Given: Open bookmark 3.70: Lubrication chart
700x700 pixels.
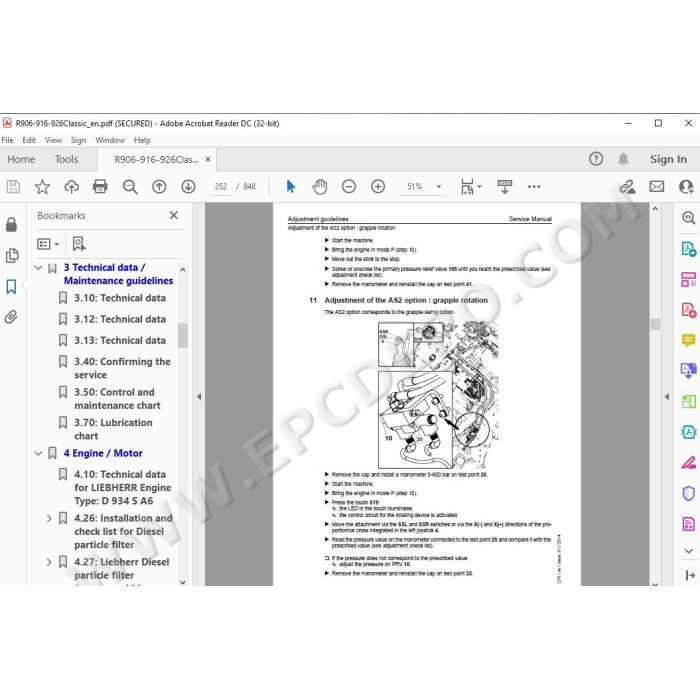Looking at the screenshot, I should point(113,429).
